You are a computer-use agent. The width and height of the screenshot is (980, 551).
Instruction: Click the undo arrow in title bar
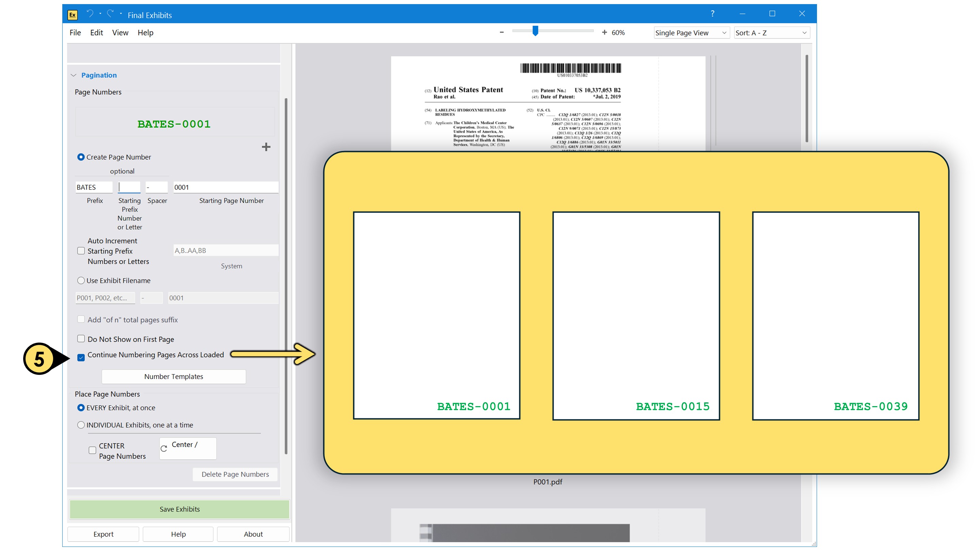(x=90, y=14)
